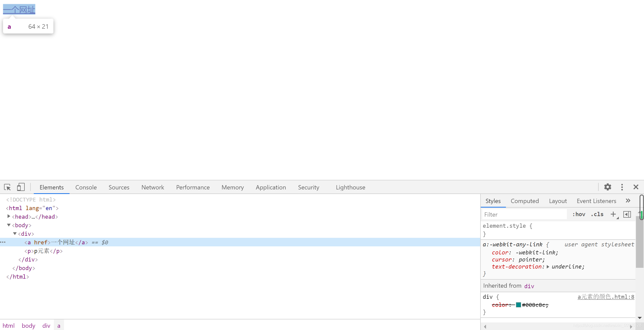Select body in the breadcrumb bar

pos(28,325)
